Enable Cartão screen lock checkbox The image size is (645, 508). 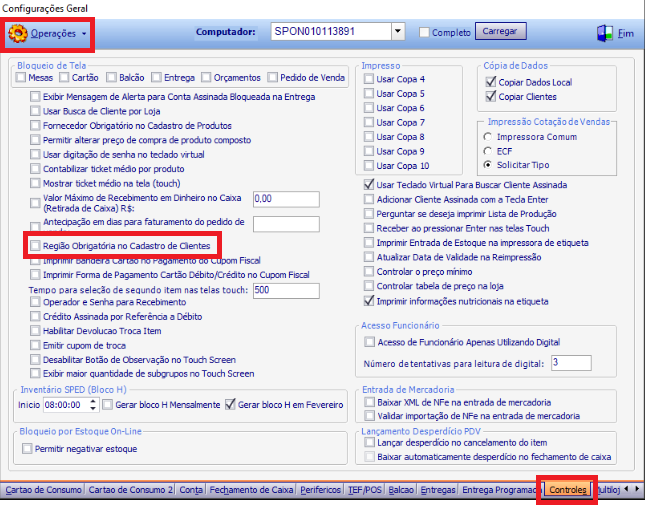tap(64, 77)
